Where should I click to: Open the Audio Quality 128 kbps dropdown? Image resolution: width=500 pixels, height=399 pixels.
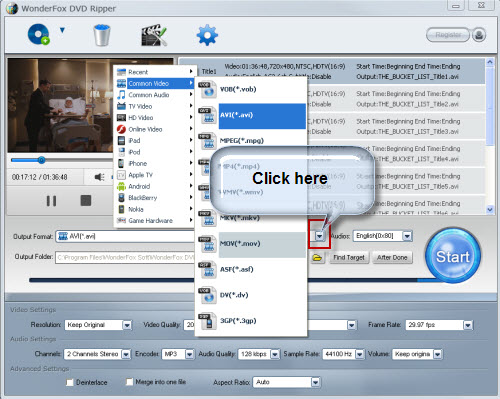[x=275, y=354]
